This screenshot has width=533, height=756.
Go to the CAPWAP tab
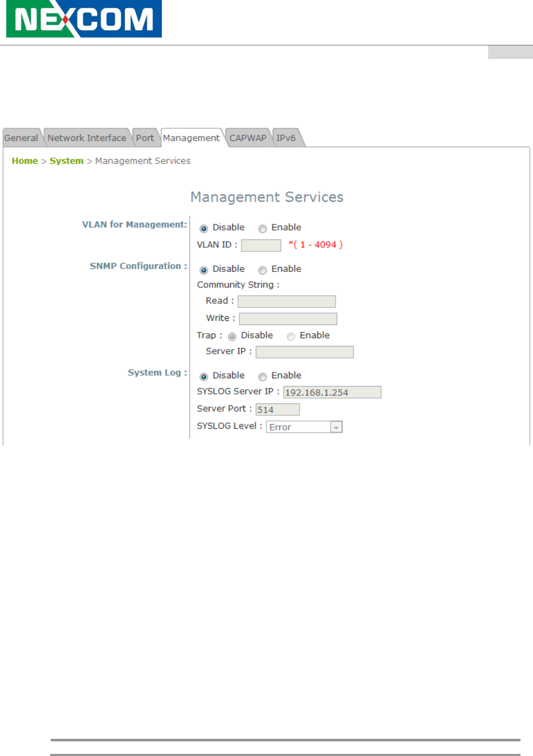[x=248, y=138]
